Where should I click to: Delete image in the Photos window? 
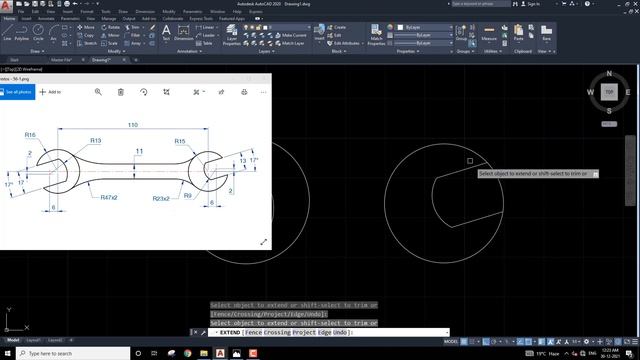pos(121,92)
